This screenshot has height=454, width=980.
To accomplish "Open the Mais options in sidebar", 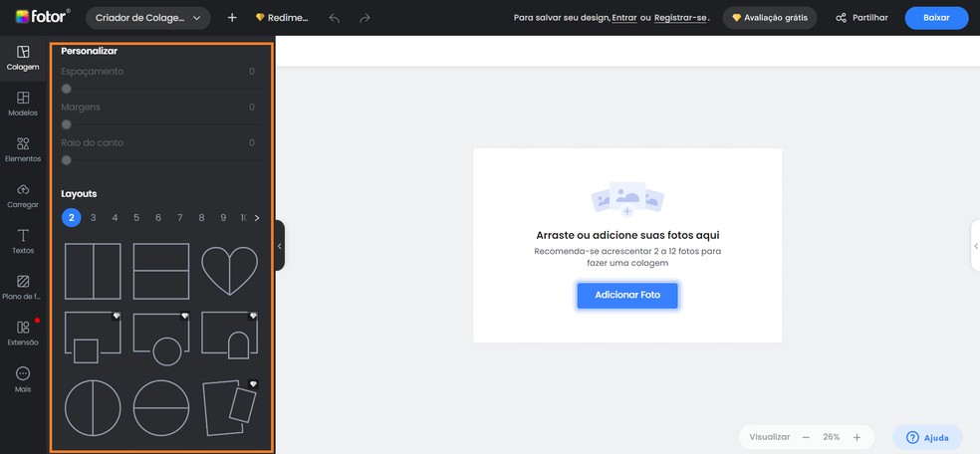I will (x=23, y=379).
